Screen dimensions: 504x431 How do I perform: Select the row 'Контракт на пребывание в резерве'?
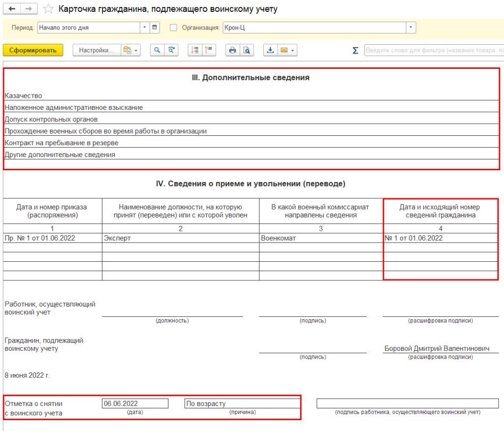pos(251,143)
